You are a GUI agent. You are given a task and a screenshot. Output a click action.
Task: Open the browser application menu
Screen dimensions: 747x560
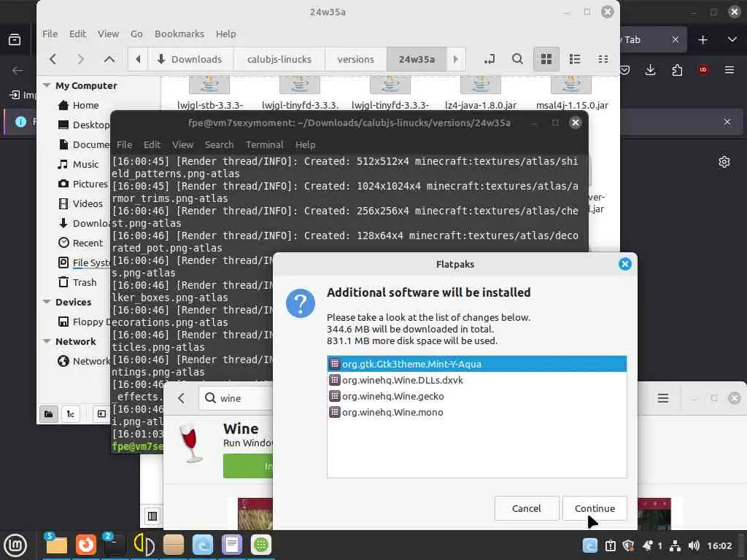click(729, 70)
